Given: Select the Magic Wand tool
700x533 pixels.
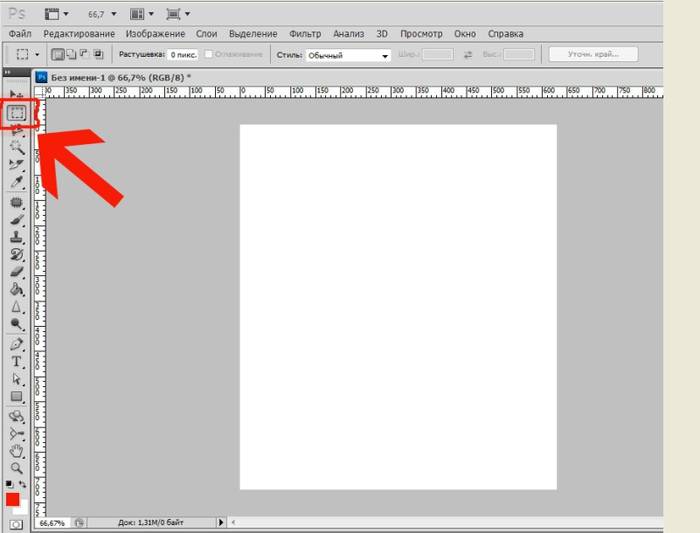Looking at the screenshot, I should click(x=17, y=148).
